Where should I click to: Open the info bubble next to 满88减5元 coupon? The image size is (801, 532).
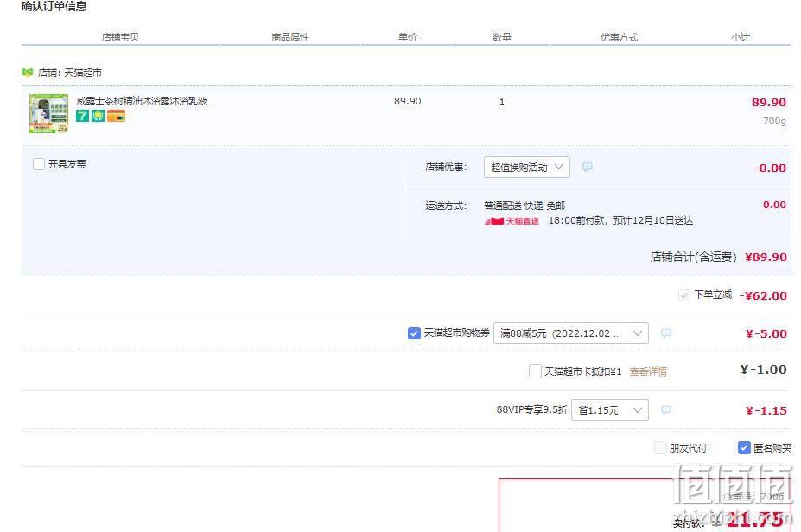pyautogui.click(x=665, y=332)
